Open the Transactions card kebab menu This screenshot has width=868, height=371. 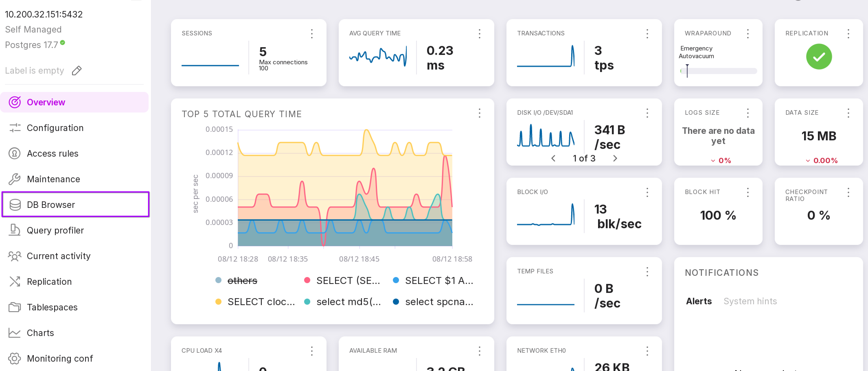pos(647,33)
